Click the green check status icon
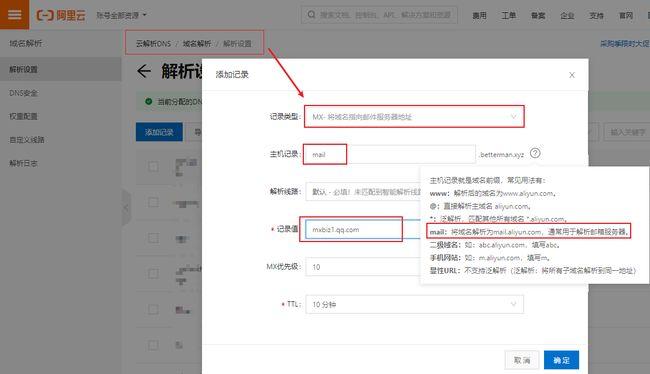 tap(148, 101)
